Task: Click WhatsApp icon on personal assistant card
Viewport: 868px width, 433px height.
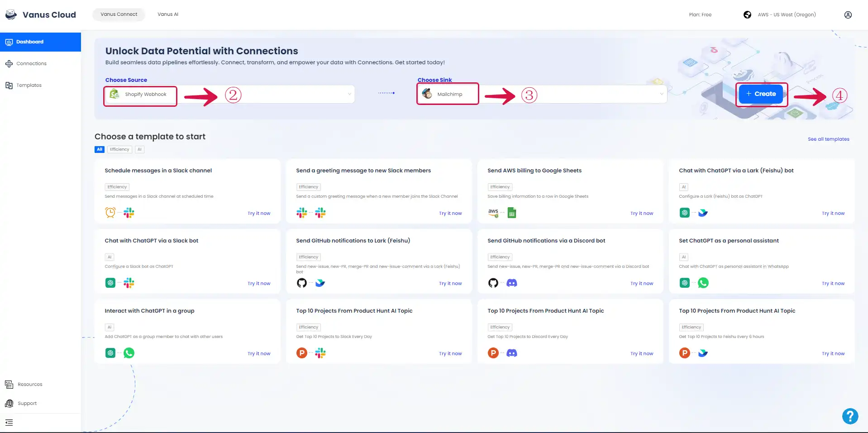Action: 703,283
